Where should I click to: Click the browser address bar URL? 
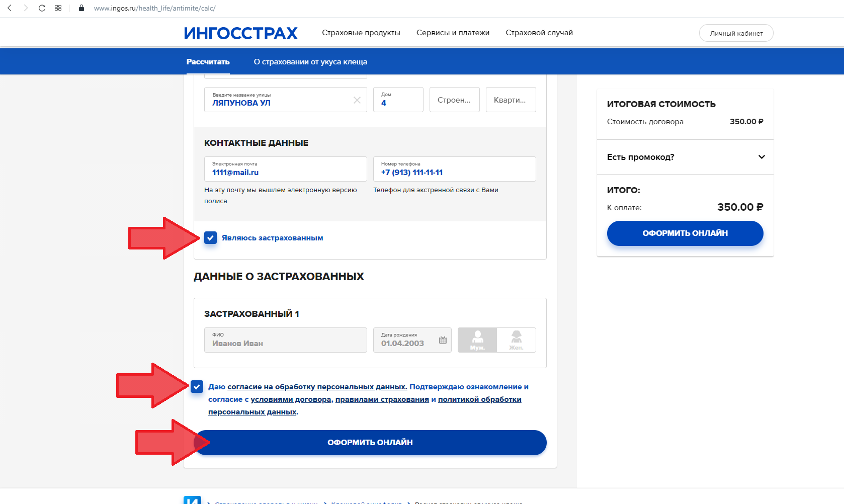tap(155, 8)
